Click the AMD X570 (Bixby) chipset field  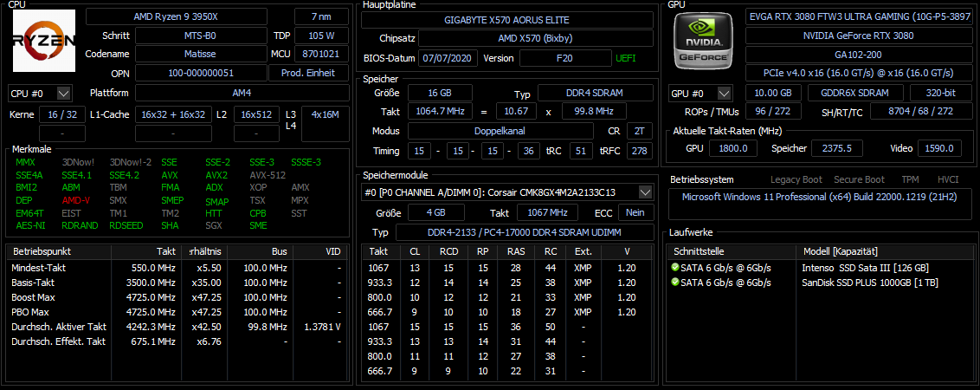click(536, 39)
